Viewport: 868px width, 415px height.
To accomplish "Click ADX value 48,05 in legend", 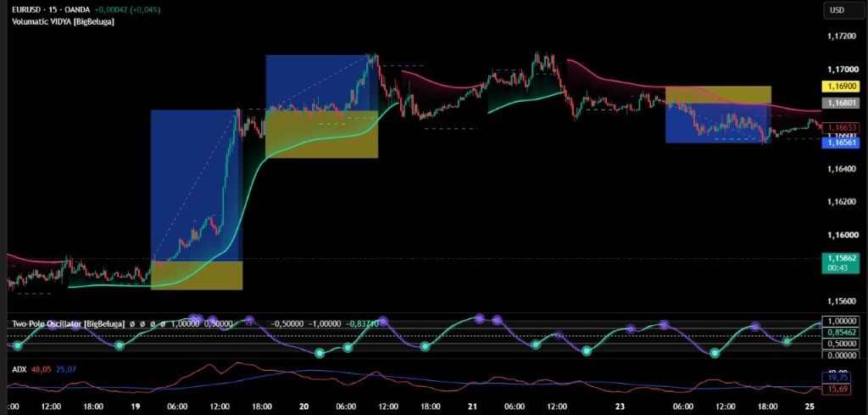I will [42, 368].
